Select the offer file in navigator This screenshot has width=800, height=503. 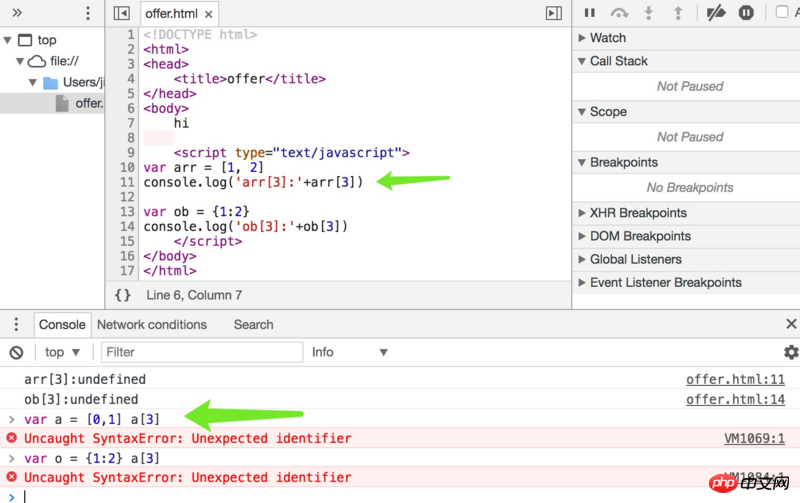tap(52, 103)
